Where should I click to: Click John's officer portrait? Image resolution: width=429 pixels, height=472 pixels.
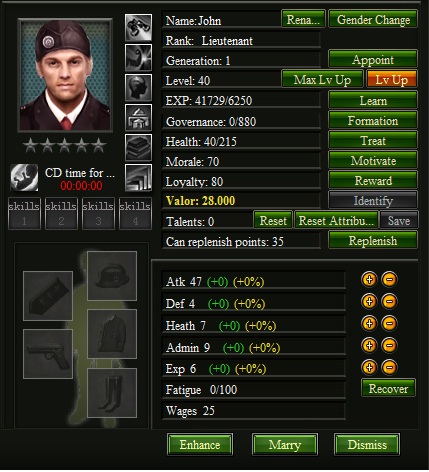coord(65,75)
